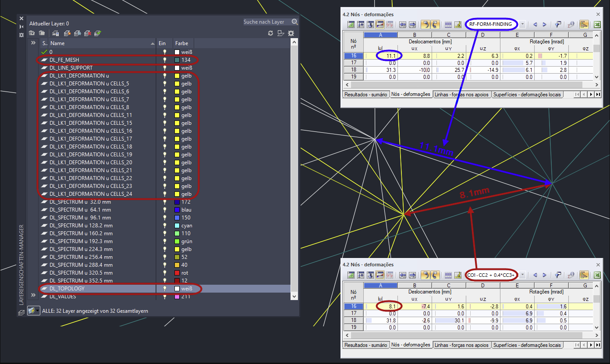This screenshot has height=364, width=610.
Task: Toggle visibility of DL_LK1_DEFORMATION u CELLS_24
Action: [x=165, y=194]
